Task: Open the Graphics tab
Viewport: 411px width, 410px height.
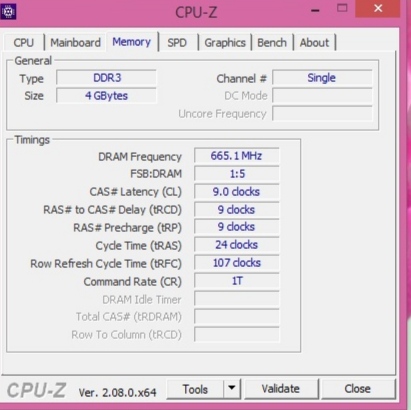Action: tap(225, 43)
